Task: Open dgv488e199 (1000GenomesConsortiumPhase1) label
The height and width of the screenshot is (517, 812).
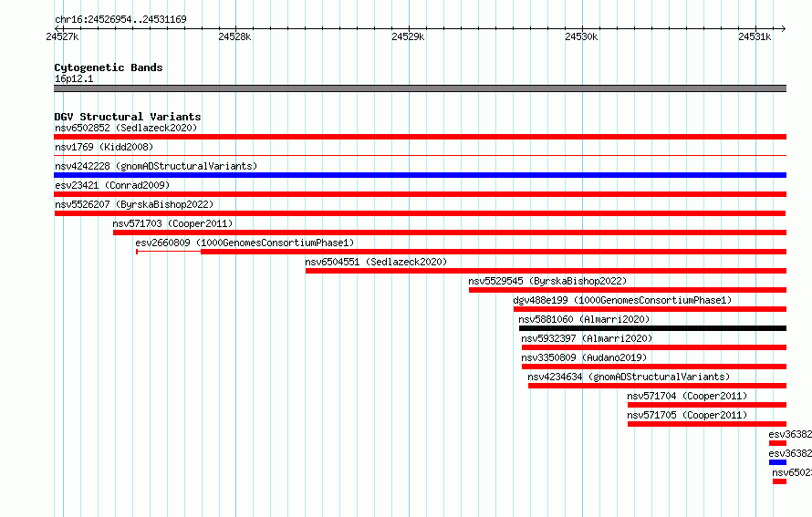Action: (622, 300)
